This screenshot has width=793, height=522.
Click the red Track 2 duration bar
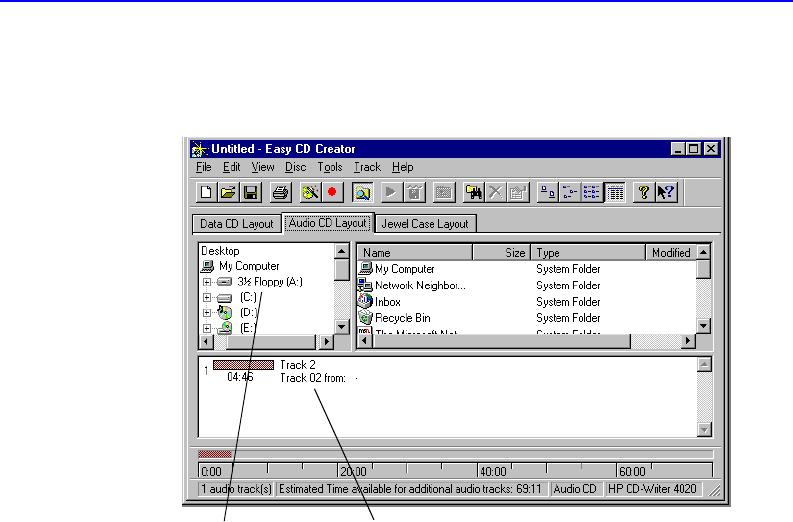coord(243,365)
